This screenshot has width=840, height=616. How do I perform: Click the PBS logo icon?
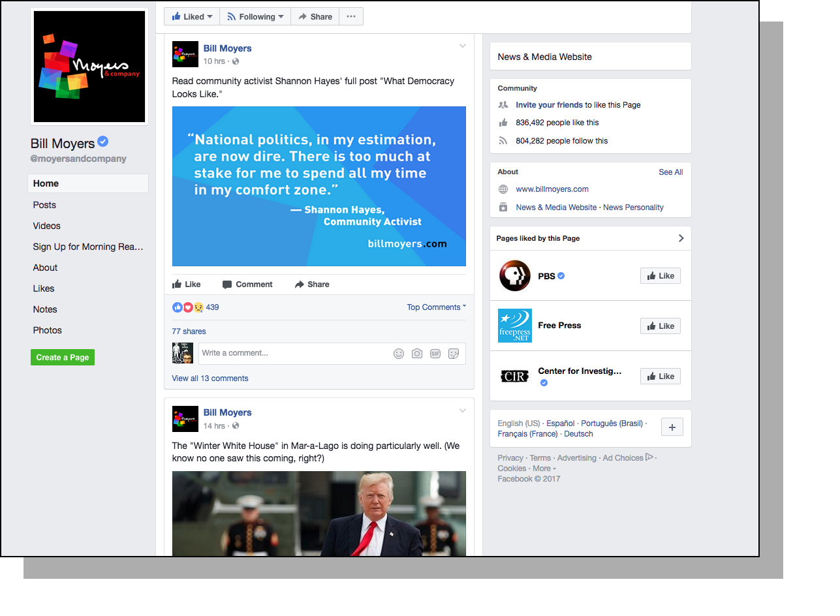[x=515, y=275]
